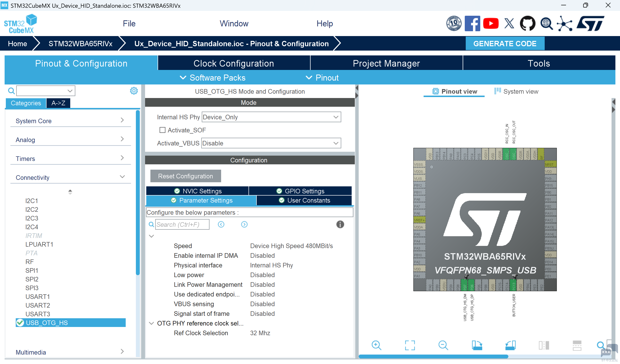Click the vertical split layout icon
The width and height of the screenshot is (620, 364).
[x=544, y=345]
